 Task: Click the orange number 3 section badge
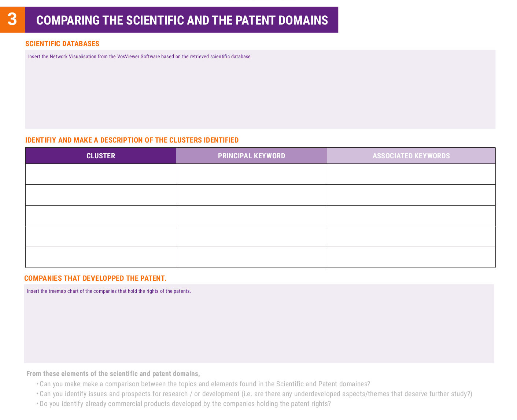click(x=12, y=20)
